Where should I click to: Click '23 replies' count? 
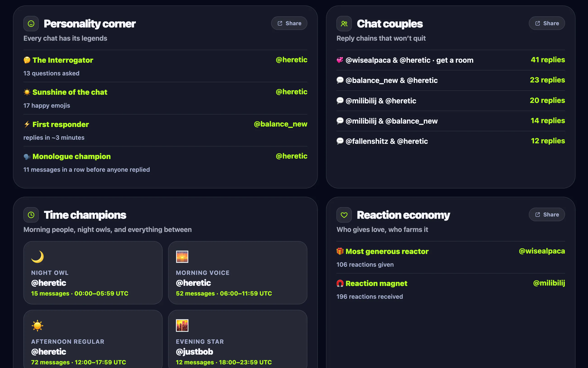pyautogui.click(x=547, y=80)
